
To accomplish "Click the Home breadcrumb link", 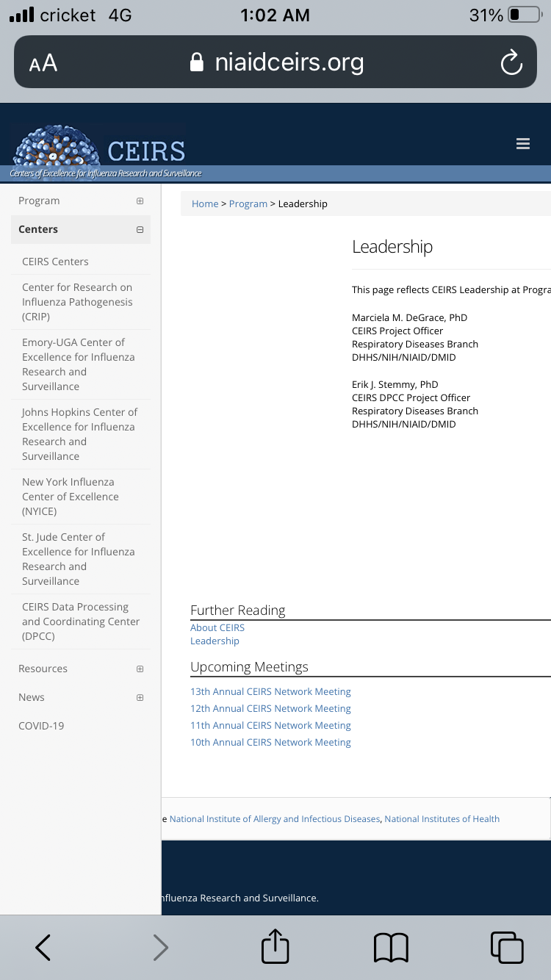I will click(205, 203).
